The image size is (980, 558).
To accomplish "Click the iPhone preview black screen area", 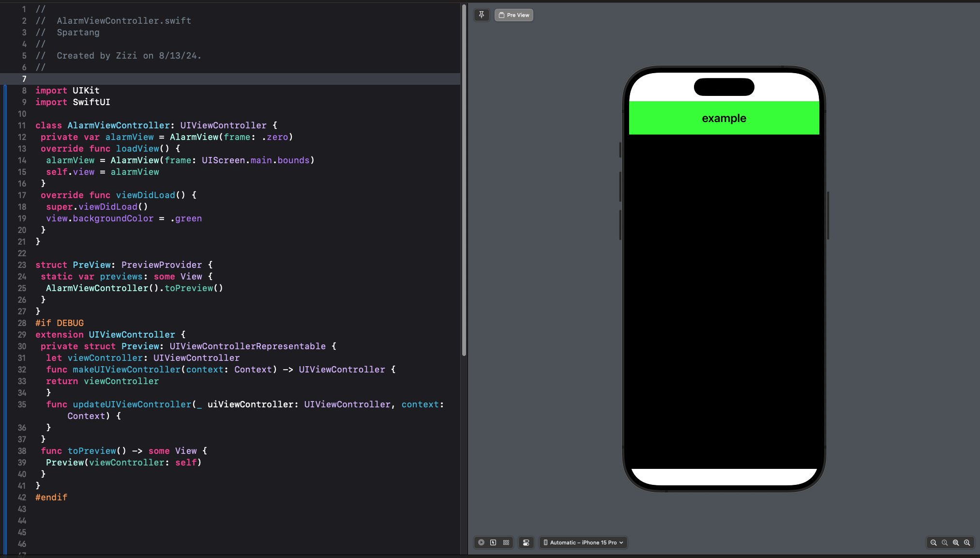I will click(x=724, y=300).
